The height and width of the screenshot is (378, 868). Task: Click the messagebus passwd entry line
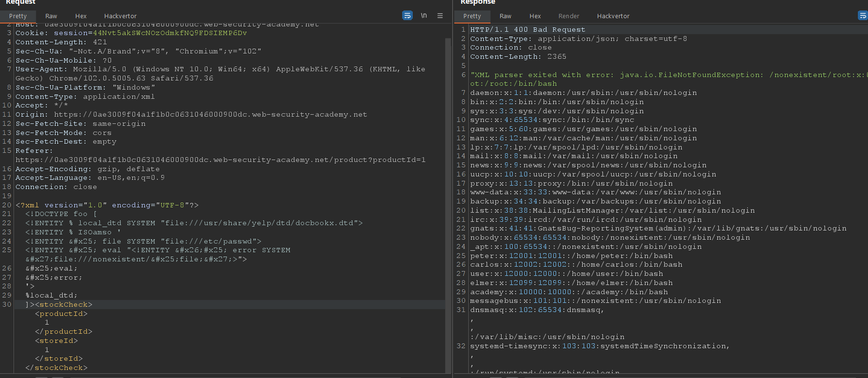click(x=596, y=301)
